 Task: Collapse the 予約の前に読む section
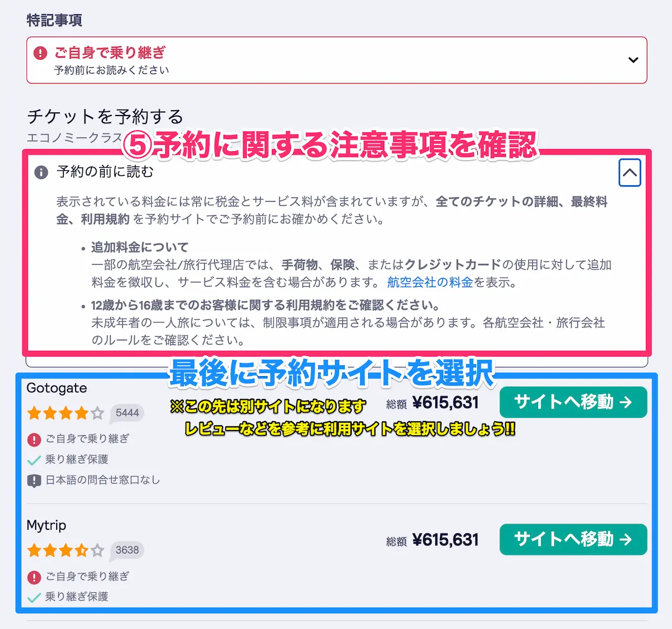[x=629, y=172]
